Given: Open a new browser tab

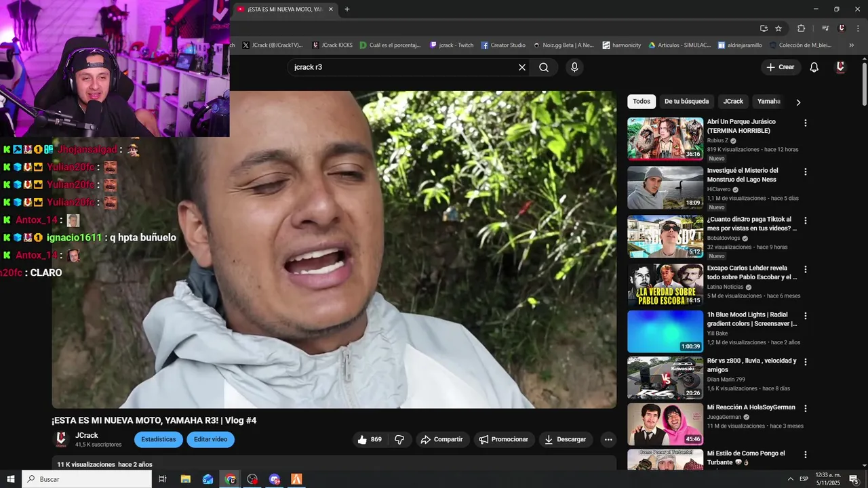Looking at the screenshot, I should [347, 9].
